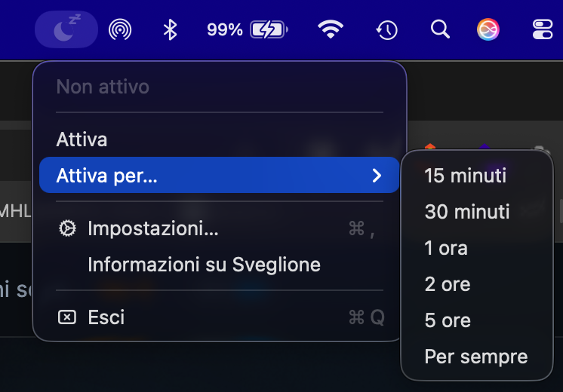
Task: Open Spotlight search magnifier icon
Action: (x=440, y=29)
